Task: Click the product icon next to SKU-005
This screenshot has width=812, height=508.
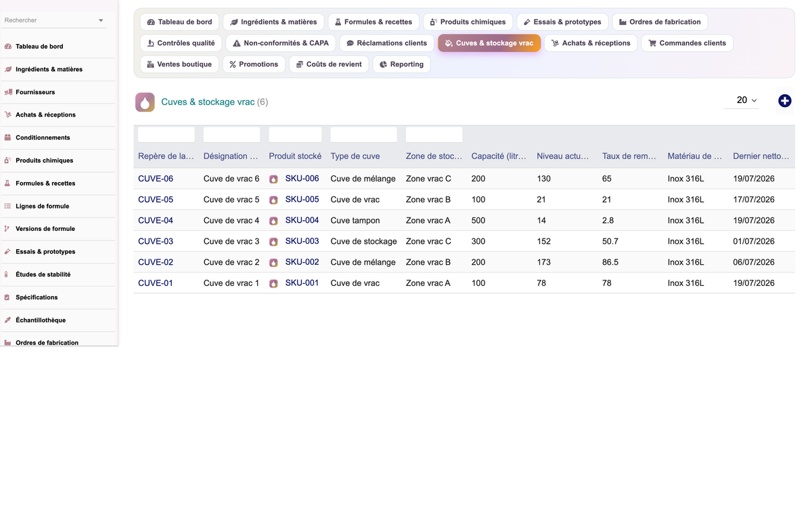Action: [x=273, y=200]
